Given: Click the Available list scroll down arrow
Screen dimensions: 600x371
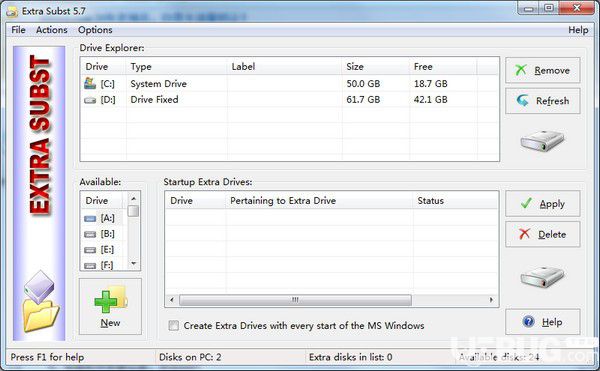Looking at the screenshot, I should [133, 263].
